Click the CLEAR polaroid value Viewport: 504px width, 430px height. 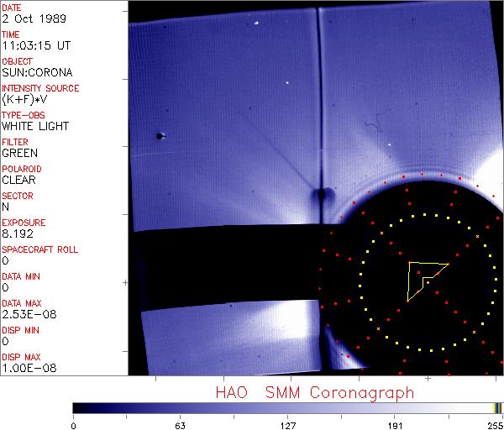19,180
